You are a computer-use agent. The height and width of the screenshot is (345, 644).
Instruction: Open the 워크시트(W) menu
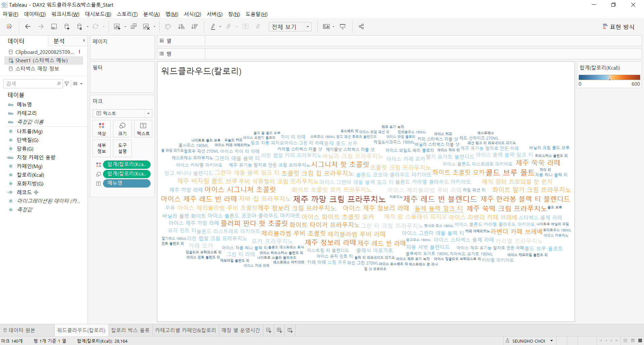65,14
